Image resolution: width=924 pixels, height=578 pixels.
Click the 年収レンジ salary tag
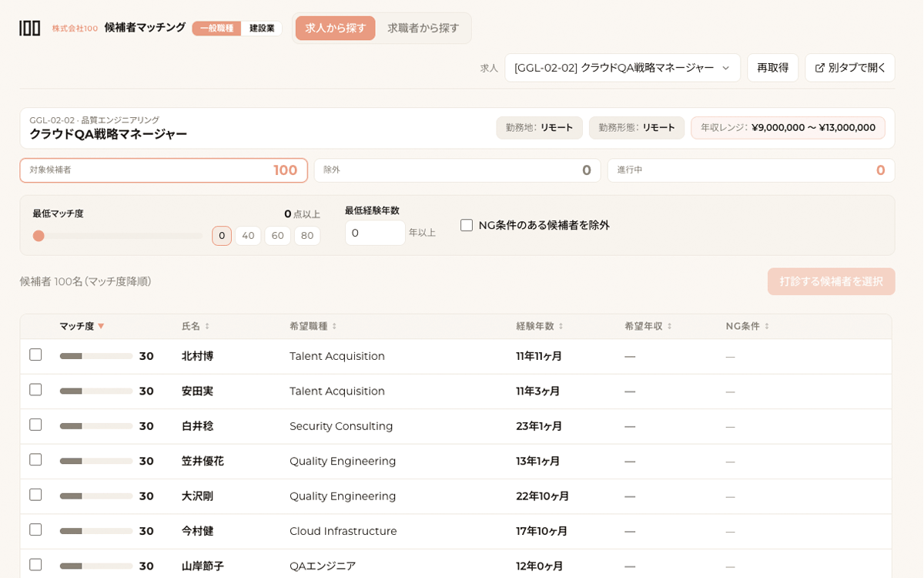tap(788, 128)
